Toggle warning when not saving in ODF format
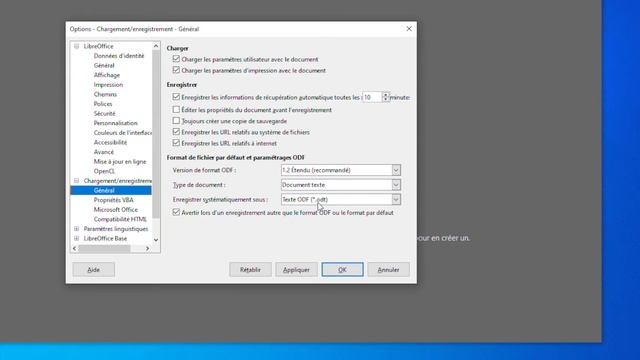 (176, 213)
